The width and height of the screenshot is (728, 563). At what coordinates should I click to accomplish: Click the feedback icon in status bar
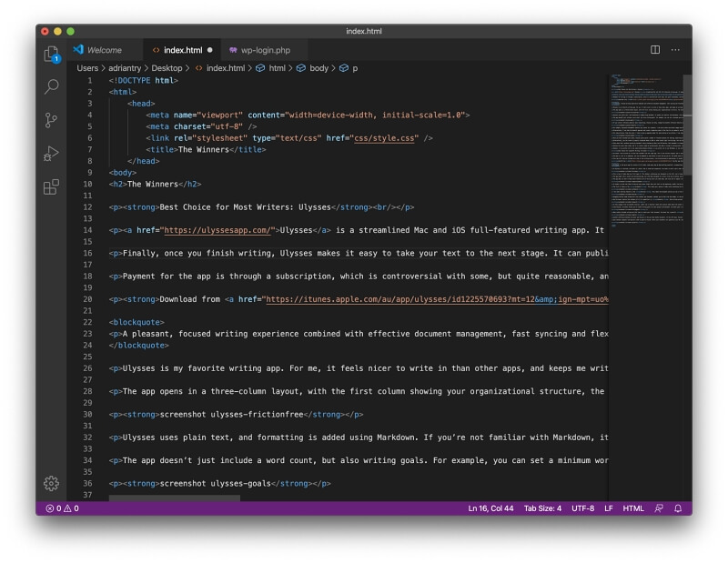pyautogui.click(x=659, y=508)
